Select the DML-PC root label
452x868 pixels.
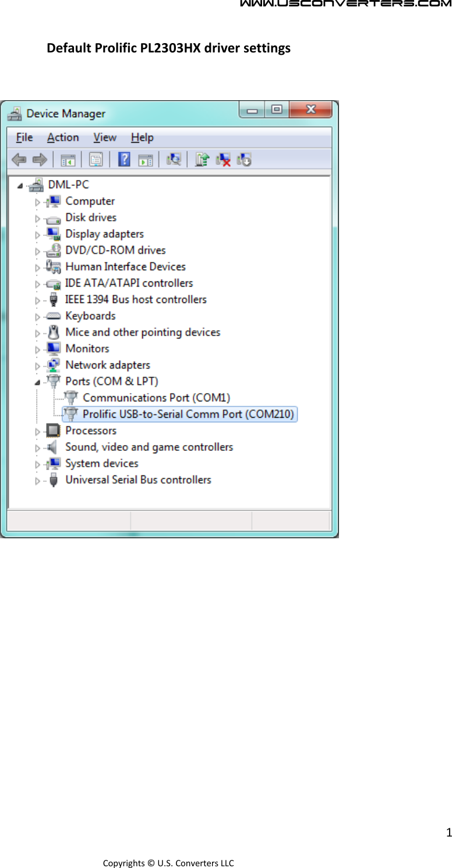(x=69, y=185)
